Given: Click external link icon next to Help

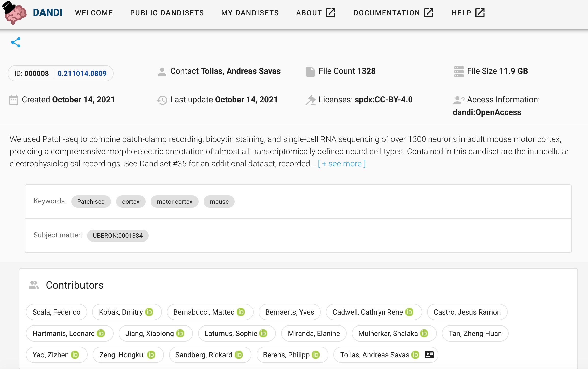Looking at the screenshot, I should pyautogui.click(x=480, y=13).
